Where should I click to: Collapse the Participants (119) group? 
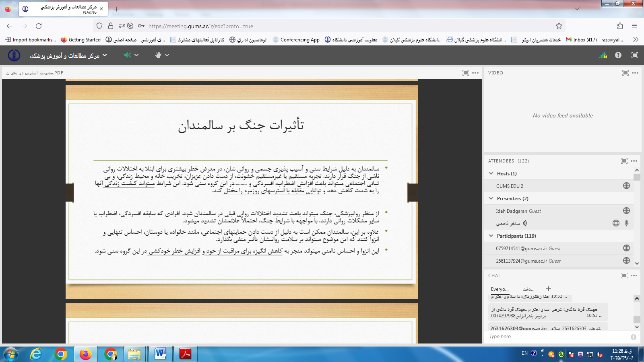491,236
